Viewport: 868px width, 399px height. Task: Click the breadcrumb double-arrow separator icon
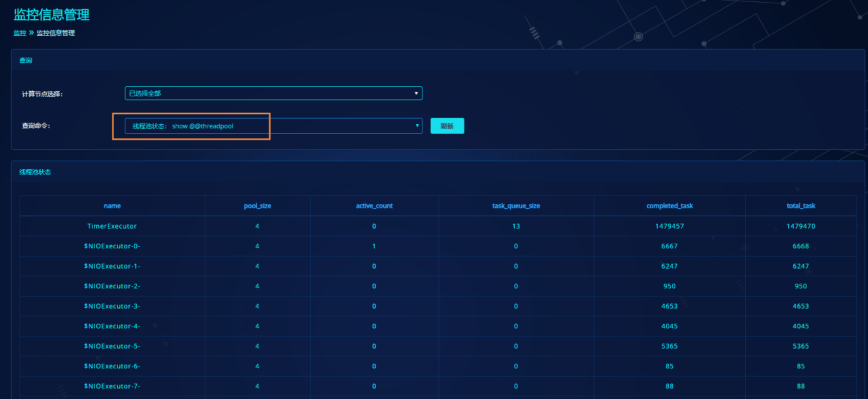pos(32,33)
